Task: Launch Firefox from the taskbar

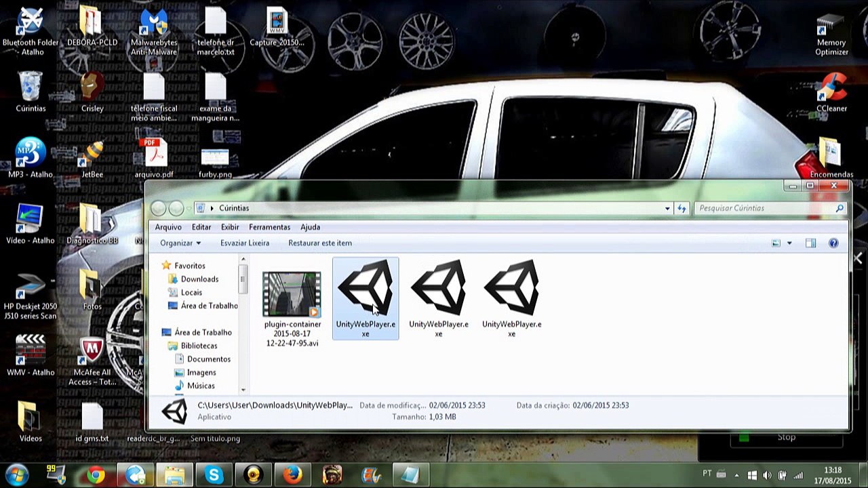Action: click(293, 475)
